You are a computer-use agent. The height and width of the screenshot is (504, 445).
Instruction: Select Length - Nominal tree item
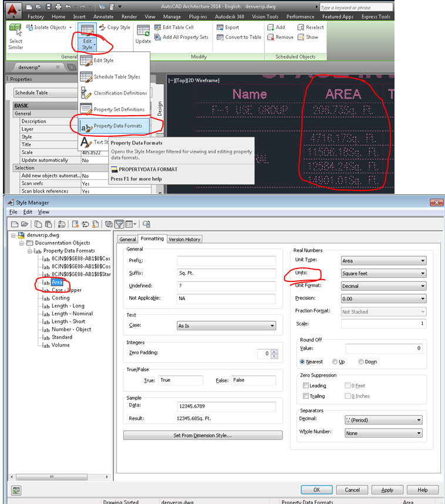point(72,314)
